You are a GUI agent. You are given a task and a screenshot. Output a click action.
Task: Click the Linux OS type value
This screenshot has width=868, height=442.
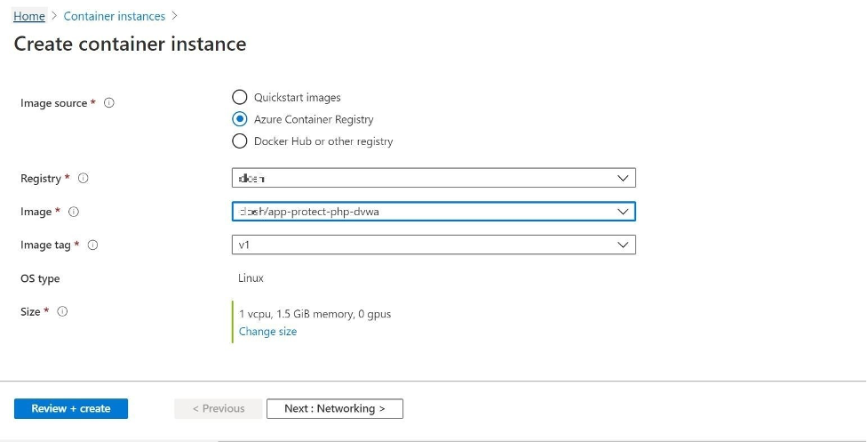point(251,278)
